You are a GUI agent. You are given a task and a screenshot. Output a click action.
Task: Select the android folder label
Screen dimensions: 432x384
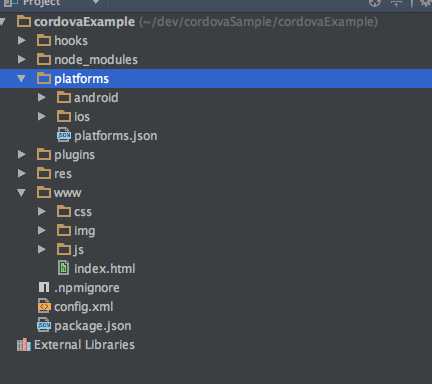(x=96, y=98)
